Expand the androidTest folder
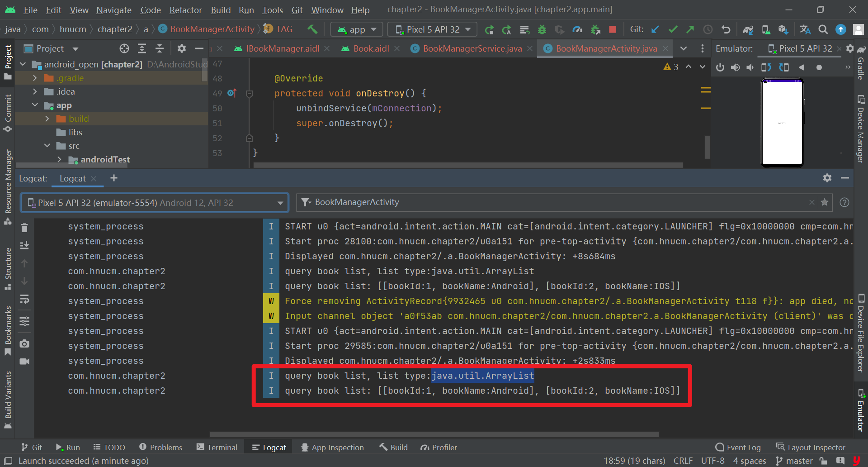The height and width of the screenshot is (467, 868). click(x=59, y=159)
